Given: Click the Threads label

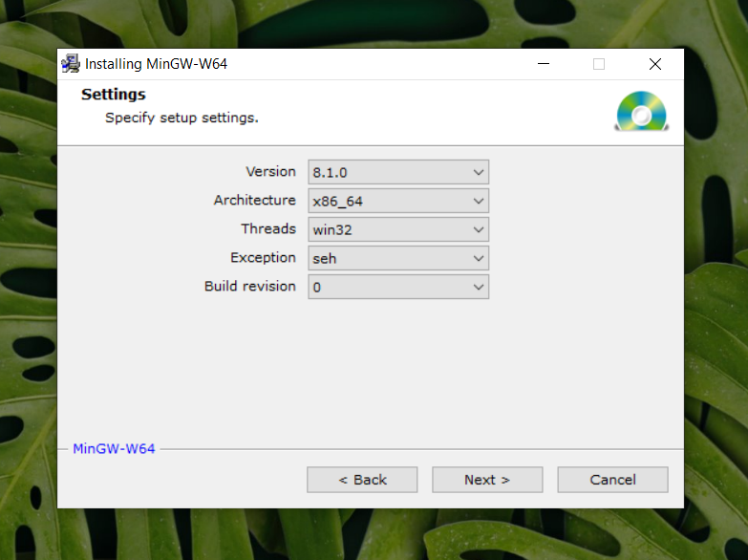Looking at the screenshot, I should pos(268,228).
